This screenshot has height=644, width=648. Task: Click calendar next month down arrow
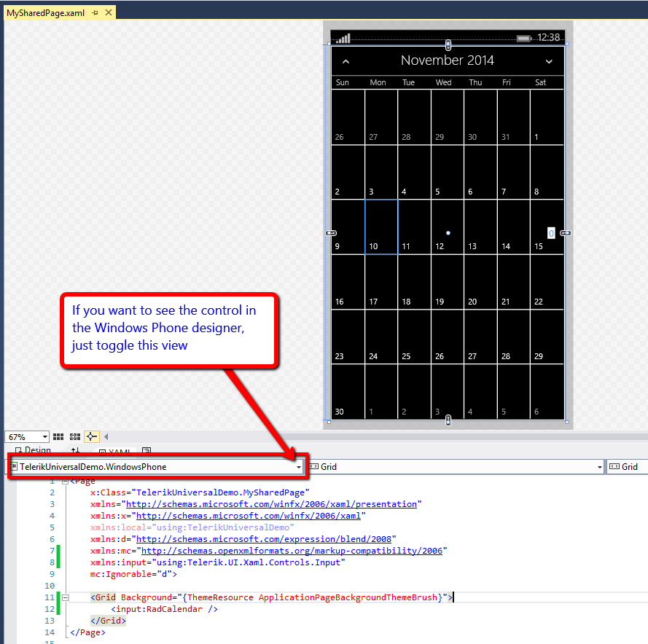[549, 62]
